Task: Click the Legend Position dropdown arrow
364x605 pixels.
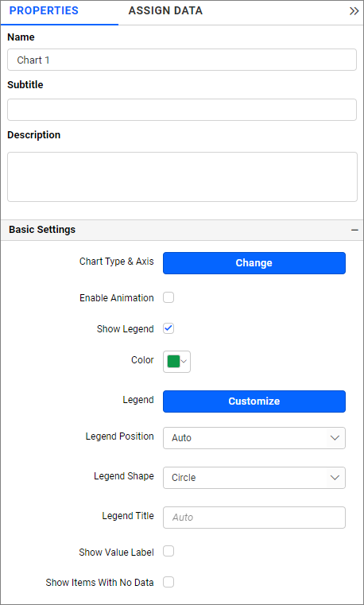Action: click(x=335, y=438)
